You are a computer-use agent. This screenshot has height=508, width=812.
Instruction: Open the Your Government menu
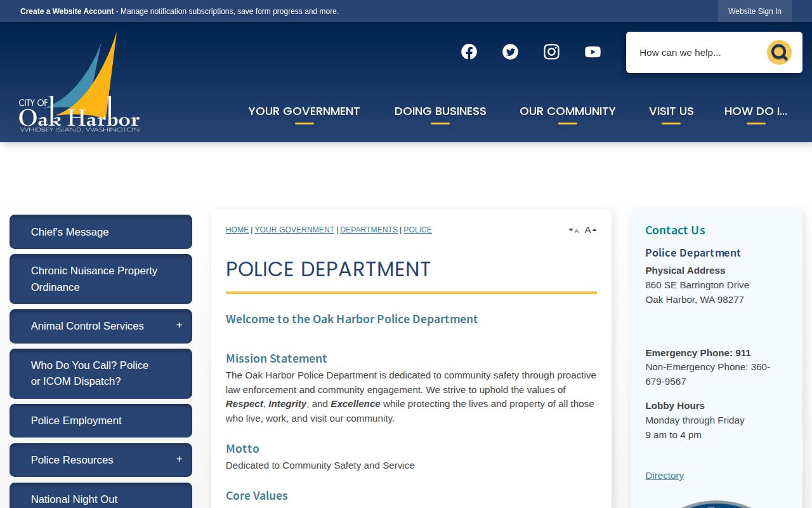304,111
